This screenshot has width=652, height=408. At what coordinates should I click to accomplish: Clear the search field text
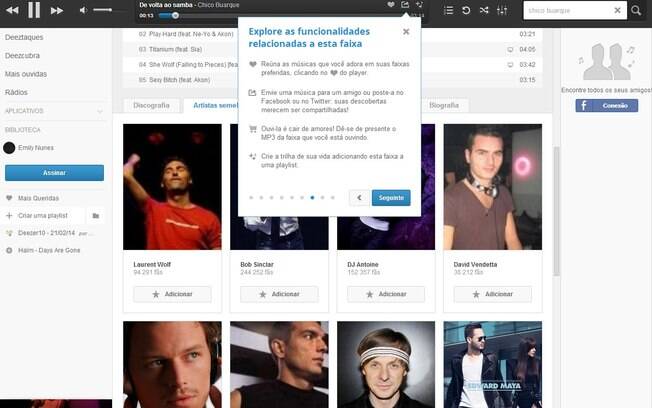click(x=617, y=10)
